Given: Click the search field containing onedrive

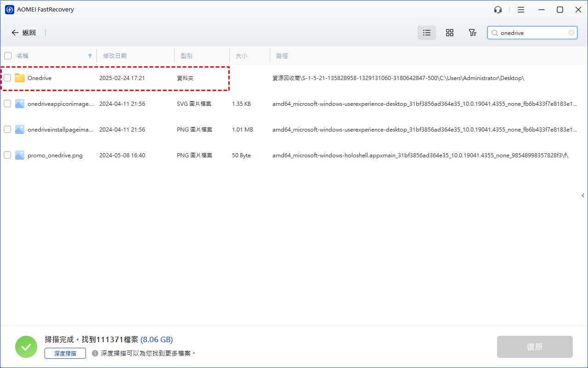Looking at the screenshot, I should coord(532,33).
